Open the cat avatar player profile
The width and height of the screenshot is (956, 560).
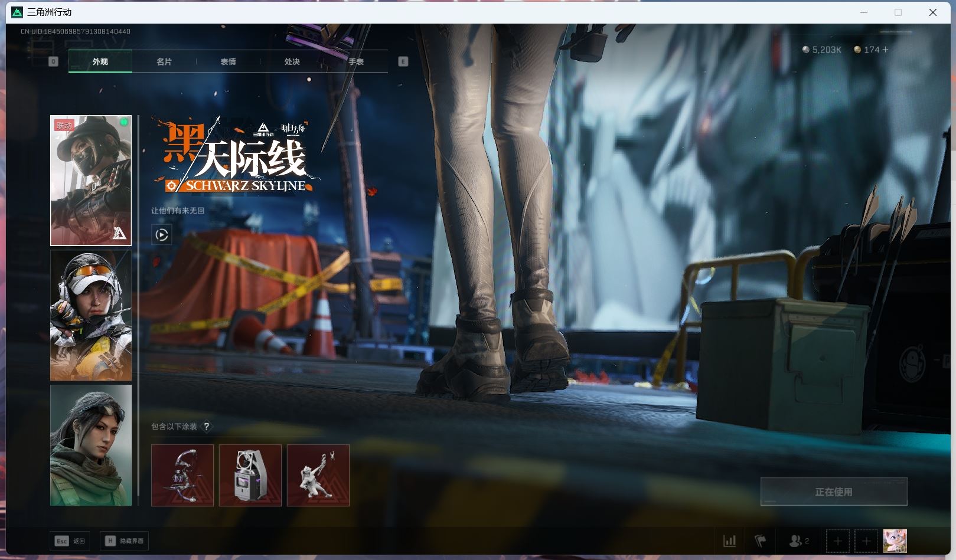(x=895, y=541)
